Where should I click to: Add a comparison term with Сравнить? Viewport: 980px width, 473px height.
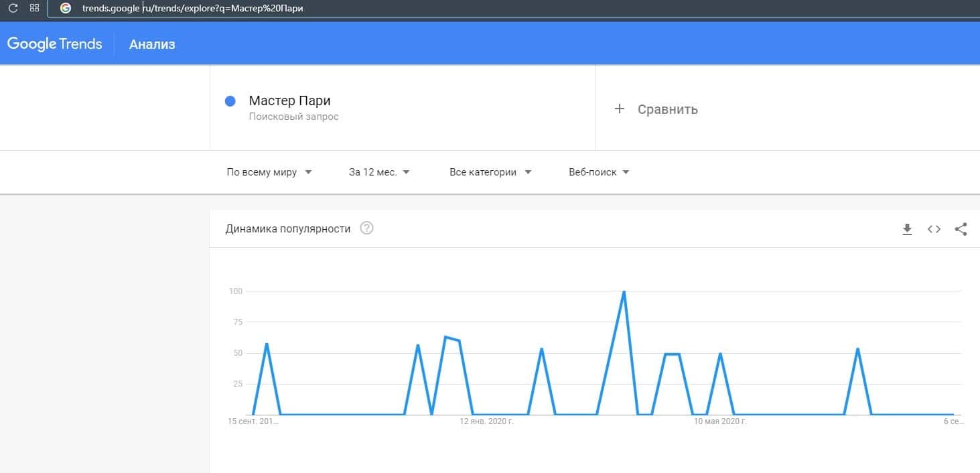[656, 109]
